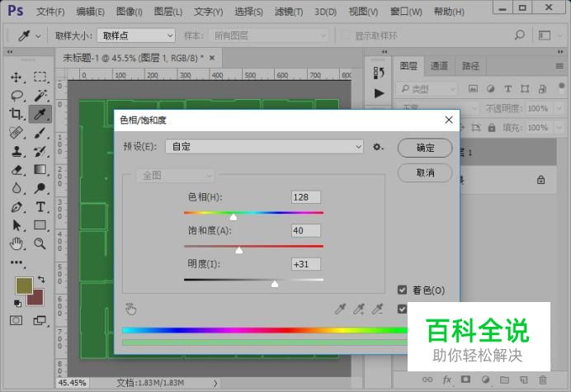Select the Rectangle shape tool

(40, 225)
